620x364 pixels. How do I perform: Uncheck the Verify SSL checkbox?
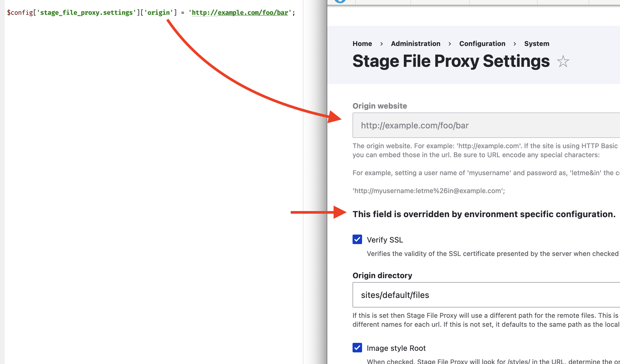[x=357, y=240]
